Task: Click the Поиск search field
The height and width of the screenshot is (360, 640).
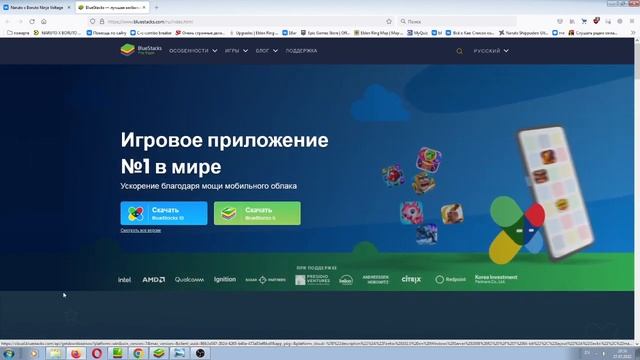Action: coord(457,21)
